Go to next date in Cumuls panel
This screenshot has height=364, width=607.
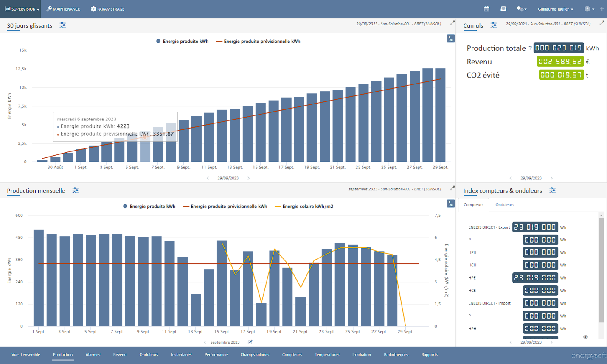[551, 178]
